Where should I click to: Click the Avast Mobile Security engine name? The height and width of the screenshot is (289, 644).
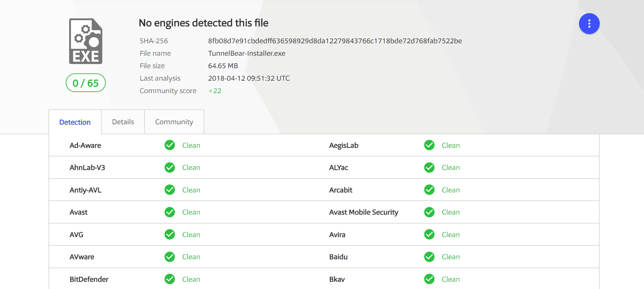[x=364, y=212]
